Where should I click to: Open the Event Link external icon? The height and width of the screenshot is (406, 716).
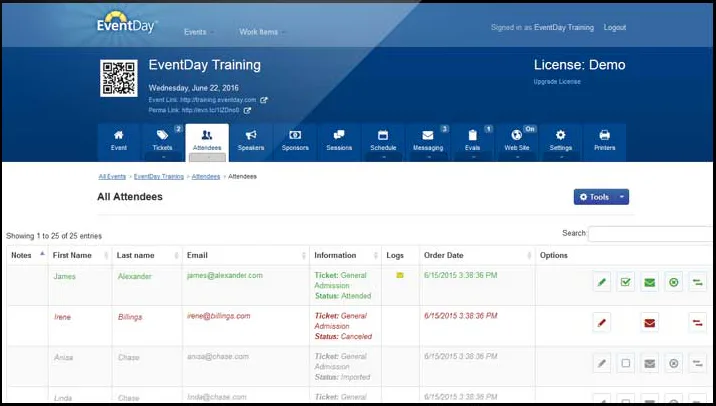[264, 100]
